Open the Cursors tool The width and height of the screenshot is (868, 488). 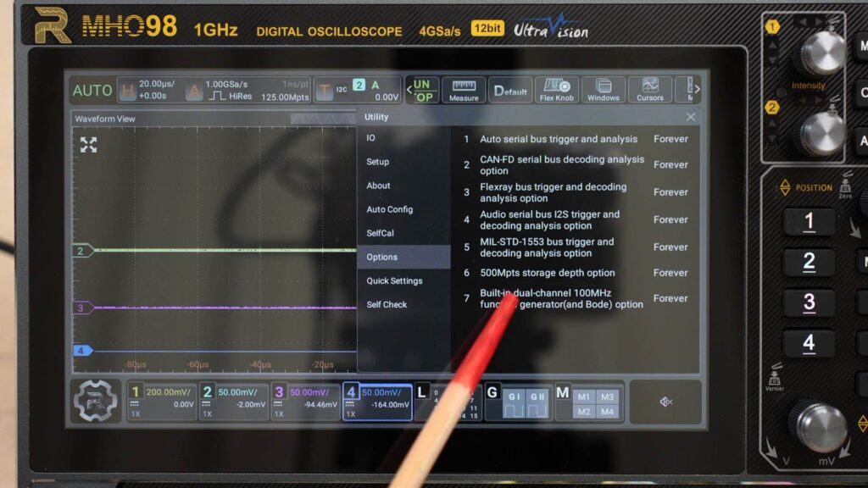[650, 90]
